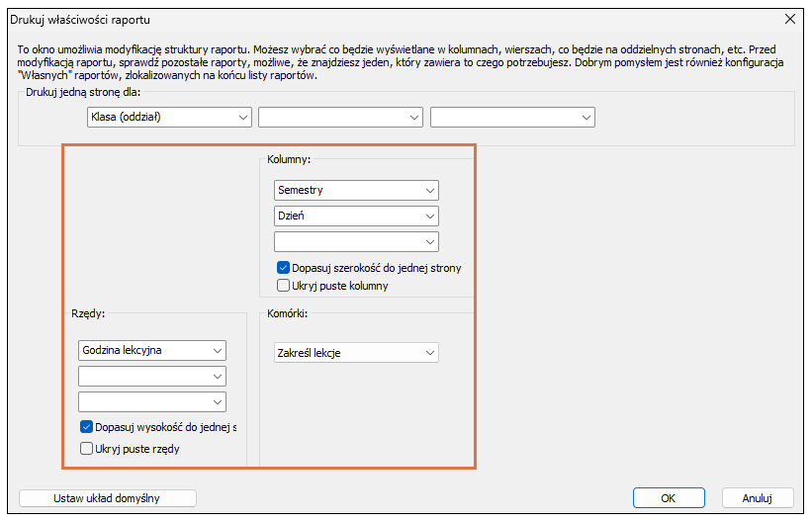Click the Ustaw układ domyślny button

(x=109, y=498)
